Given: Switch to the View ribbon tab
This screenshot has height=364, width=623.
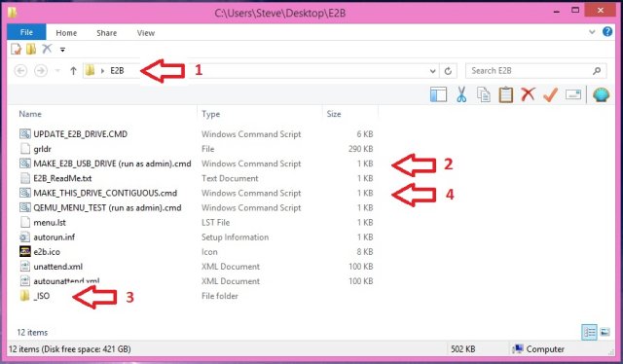Looking at the screenshot, I should [146, 33].
